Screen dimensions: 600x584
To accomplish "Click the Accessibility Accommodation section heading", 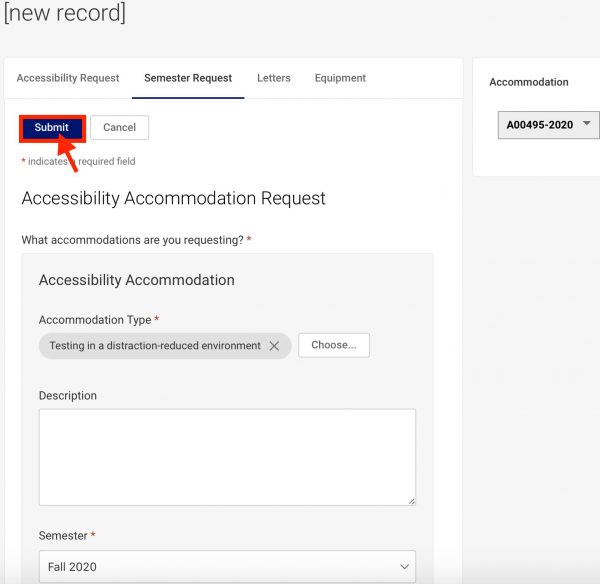I will (137, 280).
